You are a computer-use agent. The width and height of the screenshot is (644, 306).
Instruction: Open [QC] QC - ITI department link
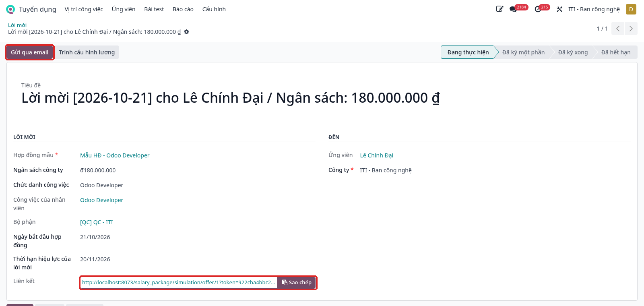click(x=97, y=222)
